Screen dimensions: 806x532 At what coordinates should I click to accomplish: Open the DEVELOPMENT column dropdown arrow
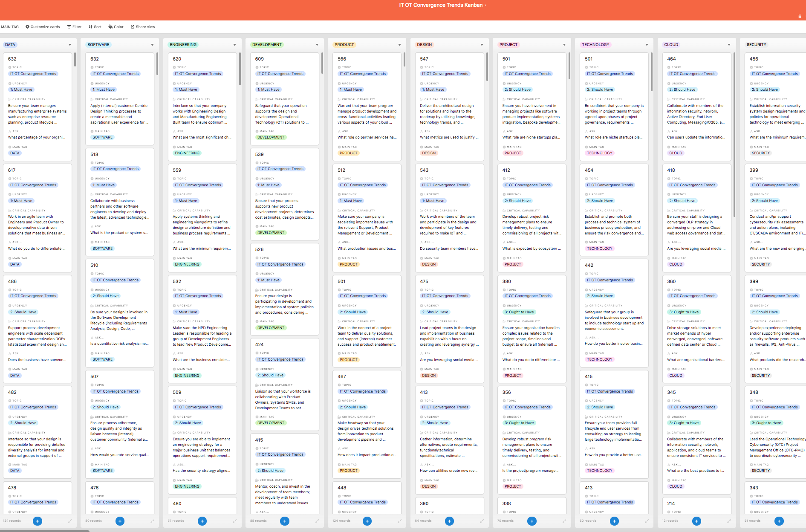tap(317, 45)
